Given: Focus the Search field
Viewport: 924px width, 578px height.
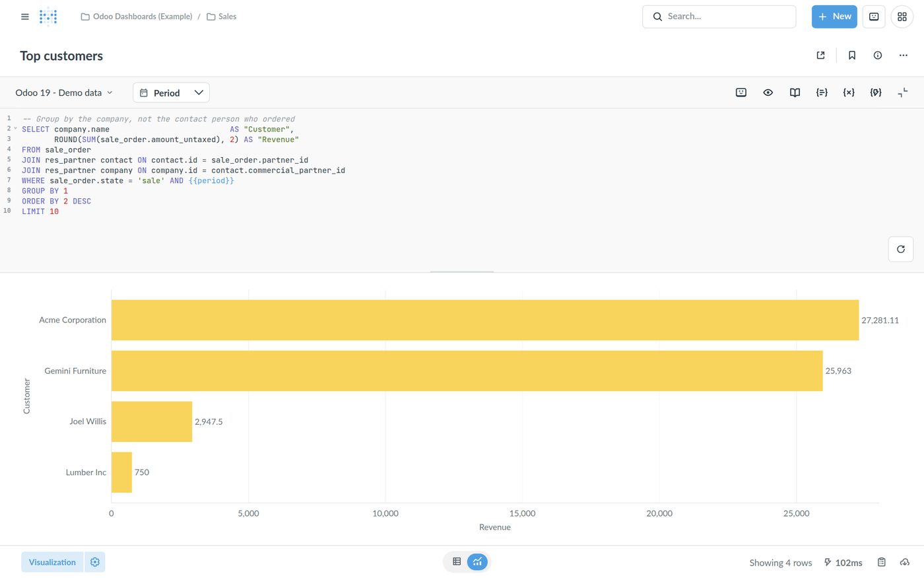Looking at the screenshot, I should point(719,17).
